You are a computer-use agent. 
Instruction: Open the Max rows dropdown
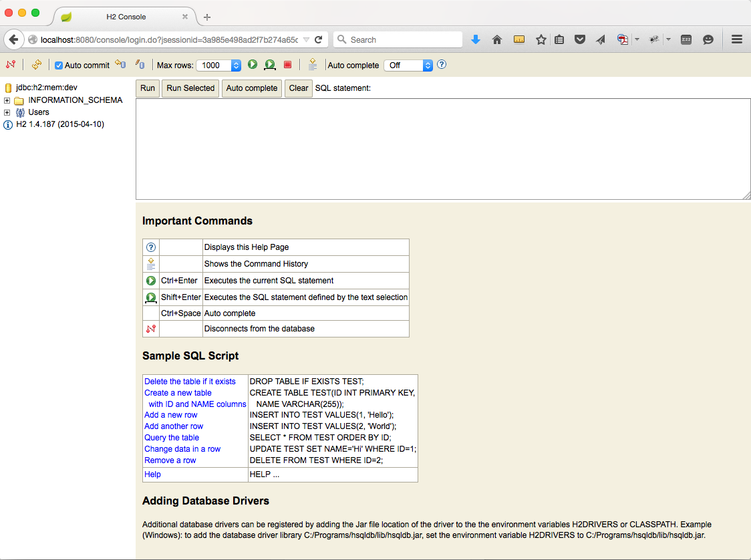pyautogui.click(x=218, y=65)
